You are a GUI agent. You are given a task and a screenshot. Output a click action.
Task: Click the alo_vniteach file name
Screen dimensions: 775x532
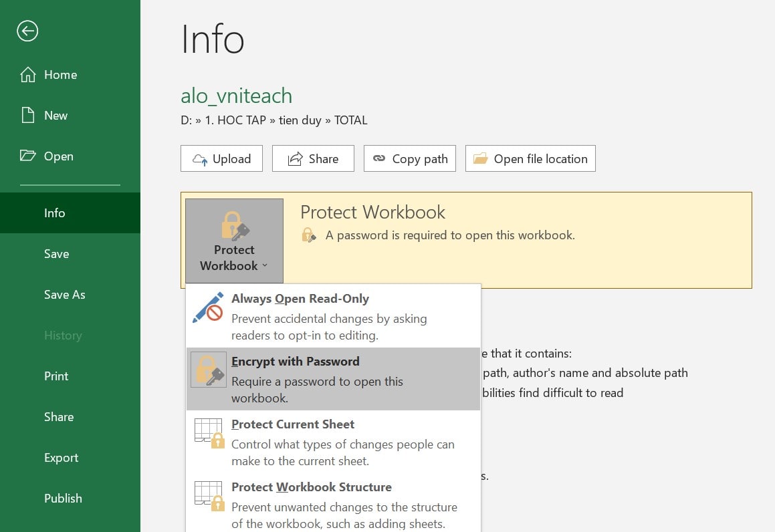pos(236,96)
